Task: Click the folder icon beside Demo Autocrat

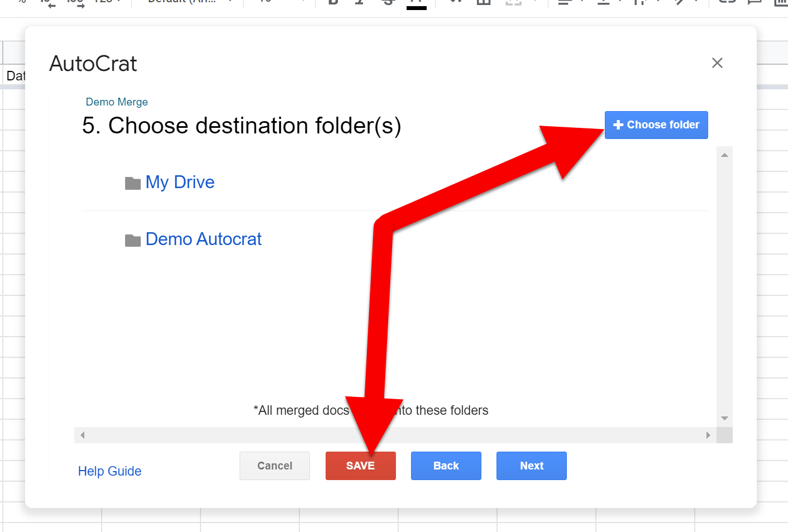Action: pyautogui.click(x=133, y=240)
